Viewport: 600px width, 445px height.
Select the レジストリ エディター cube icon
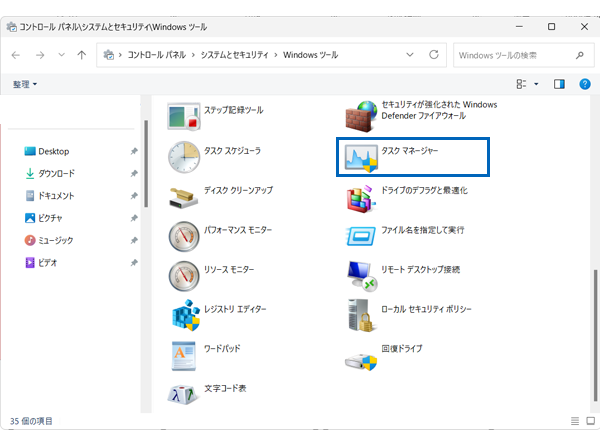(186, 315)
